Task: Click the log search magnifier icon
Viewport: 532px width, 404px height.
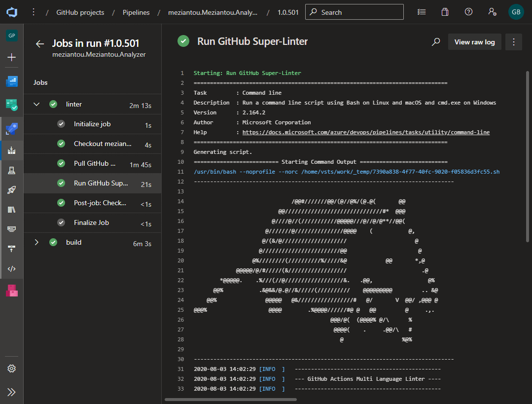Action: (436, 42)
